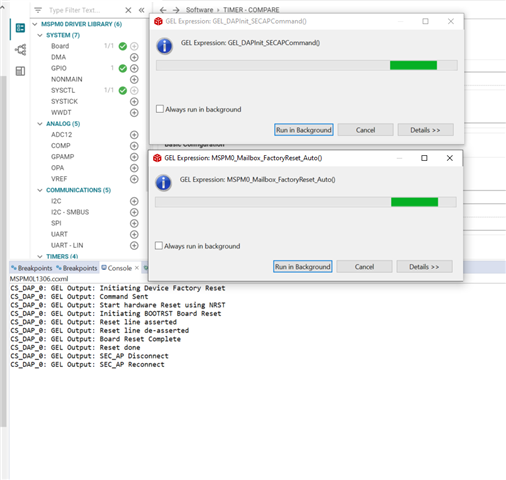The image size is (506, 480).
Task: Add a NONMAIN module instance
Action: 134,79
